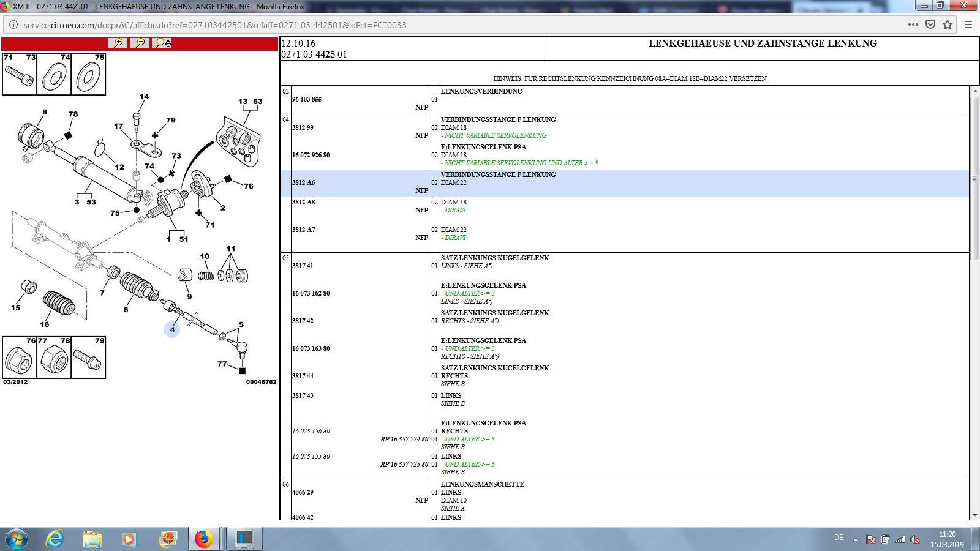Click the highlighted VERBINDUNGSSTANGE F LENKUNG DIAM 22 row
The image size is (980, 551).
pyautogui.click(x=625, y=183)
